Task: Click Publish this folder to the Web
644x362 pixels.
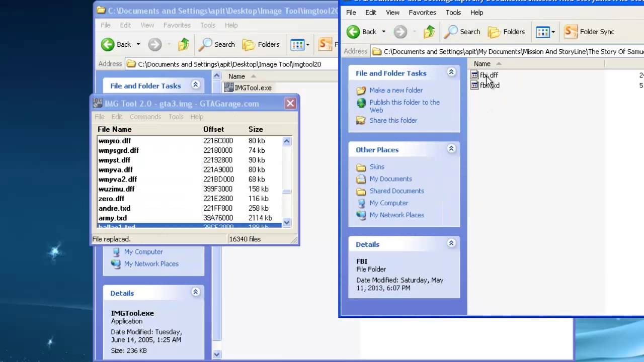Action: (405, 106)
